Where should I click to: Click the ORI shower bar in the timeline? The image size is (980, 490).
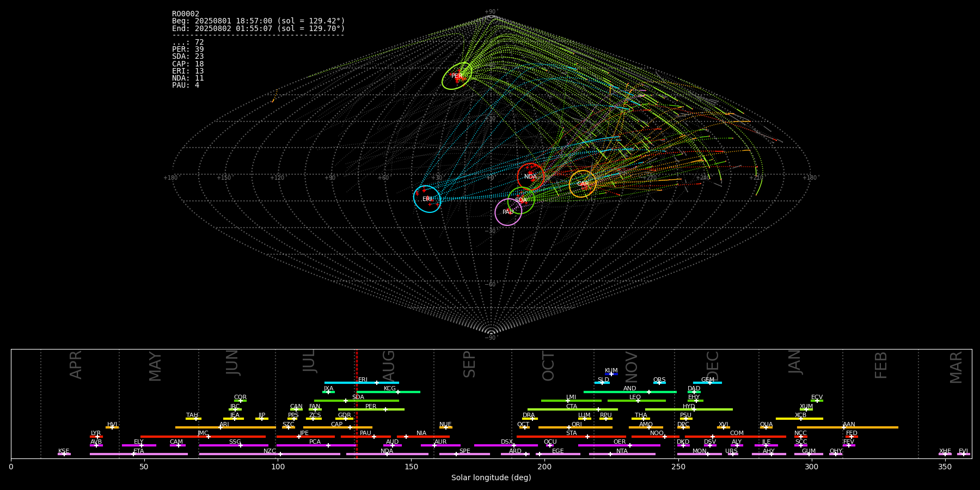click(x=575, y=427)
